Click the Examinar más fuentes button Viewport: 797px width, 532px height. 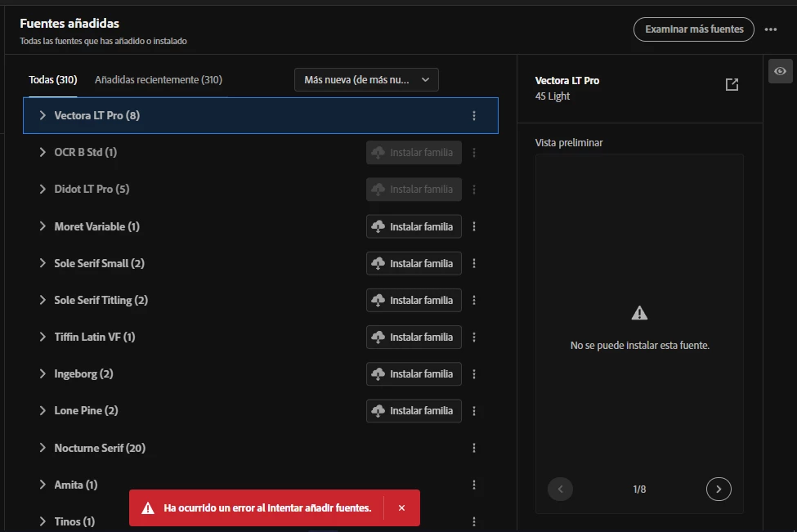click(x=694, y=29)
